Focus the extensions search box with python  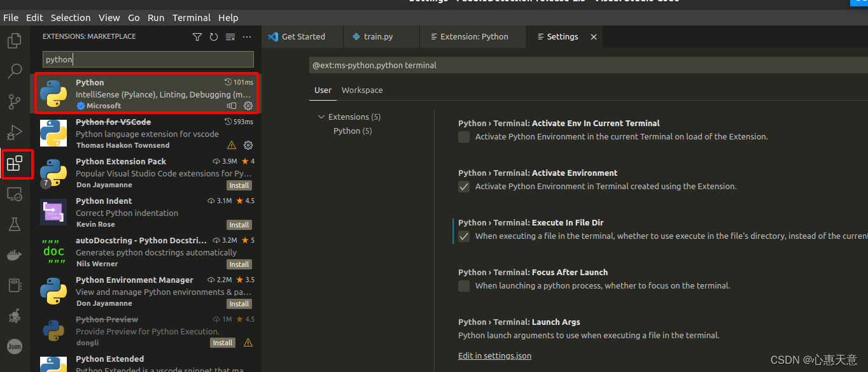pos(148,59)
